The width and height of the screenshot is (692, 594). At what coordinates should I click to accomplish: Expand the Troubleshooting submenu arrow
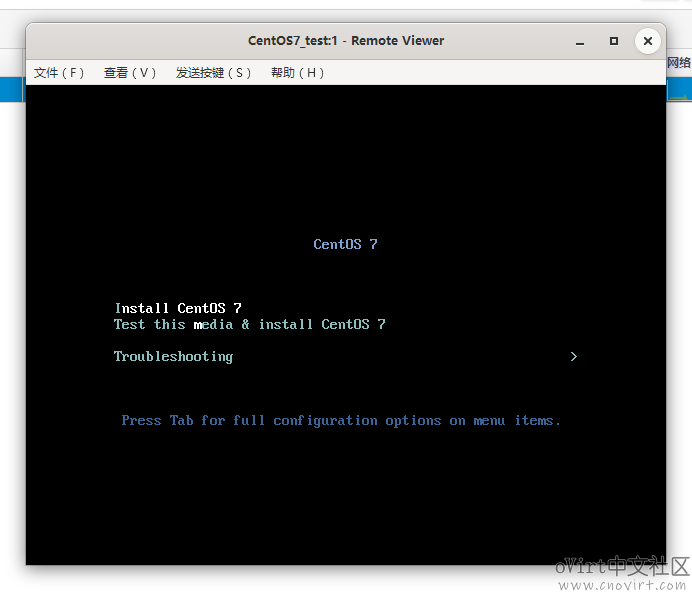click(x=573, y=357)
